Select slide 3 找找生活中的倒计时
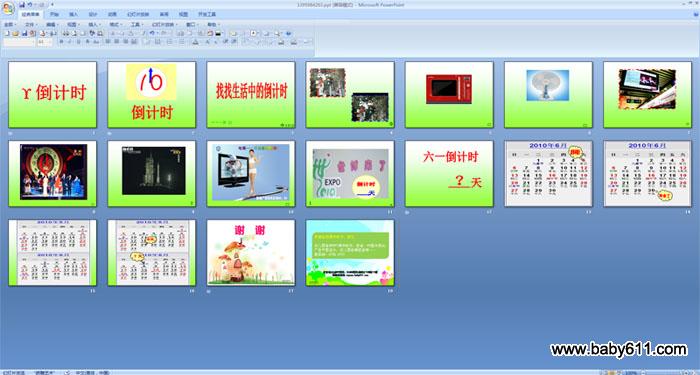 click(x=251, y=95)
